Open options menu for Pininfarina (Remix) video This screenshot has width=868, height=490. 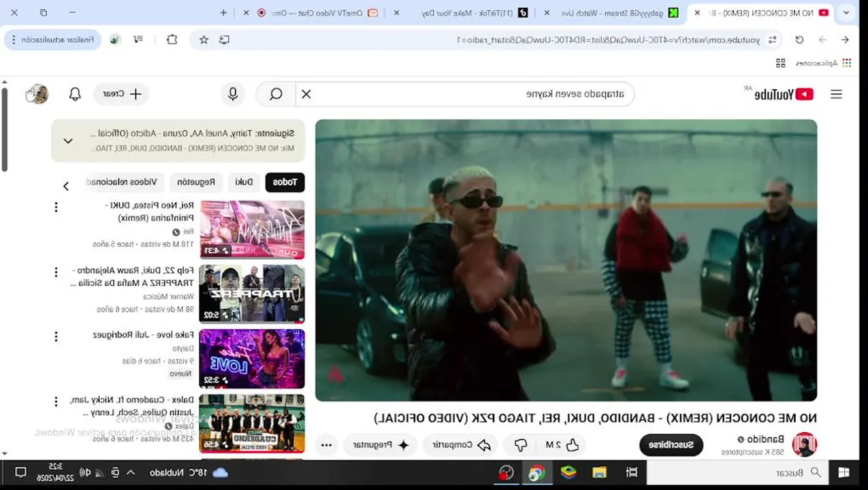tap(56, 207)
